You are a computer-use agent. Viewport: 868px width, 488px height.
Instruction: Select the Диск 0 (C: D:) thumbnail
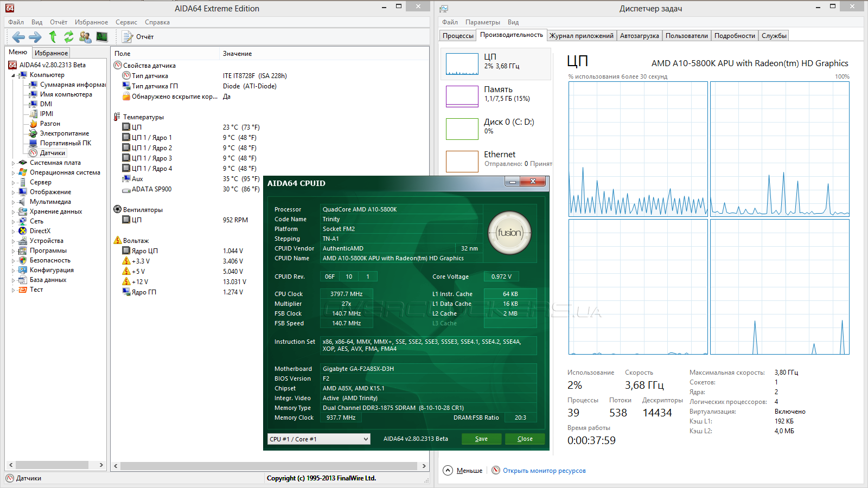point(496,129)
